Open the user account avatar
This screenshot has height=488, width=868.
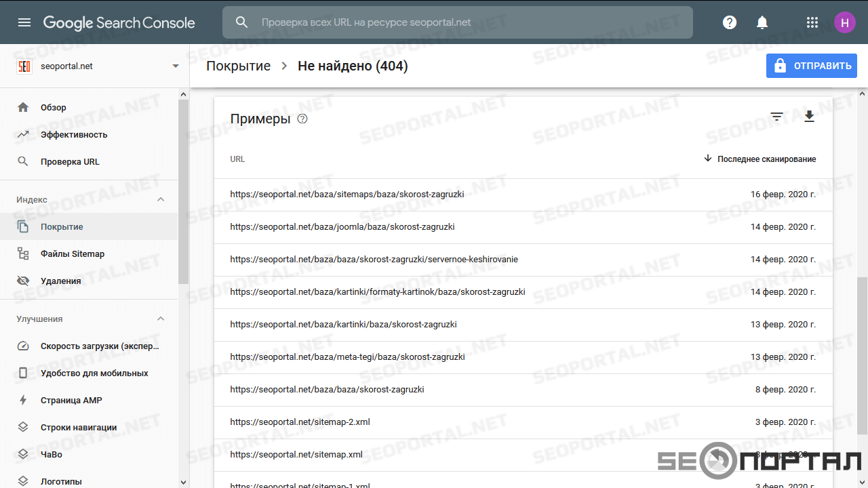844,22
